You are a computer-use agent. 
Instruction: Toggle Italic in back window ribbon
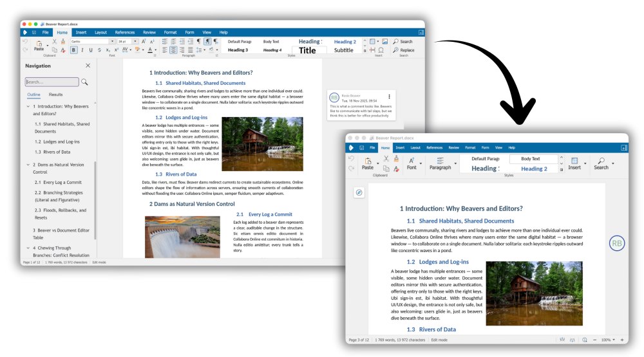click(x=82, y=50)
